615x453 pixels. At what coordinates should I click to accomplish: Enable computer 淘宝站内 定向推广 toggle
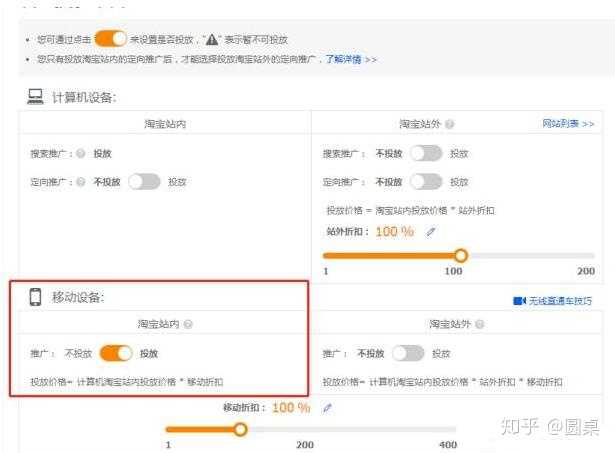tap(144, 182)
